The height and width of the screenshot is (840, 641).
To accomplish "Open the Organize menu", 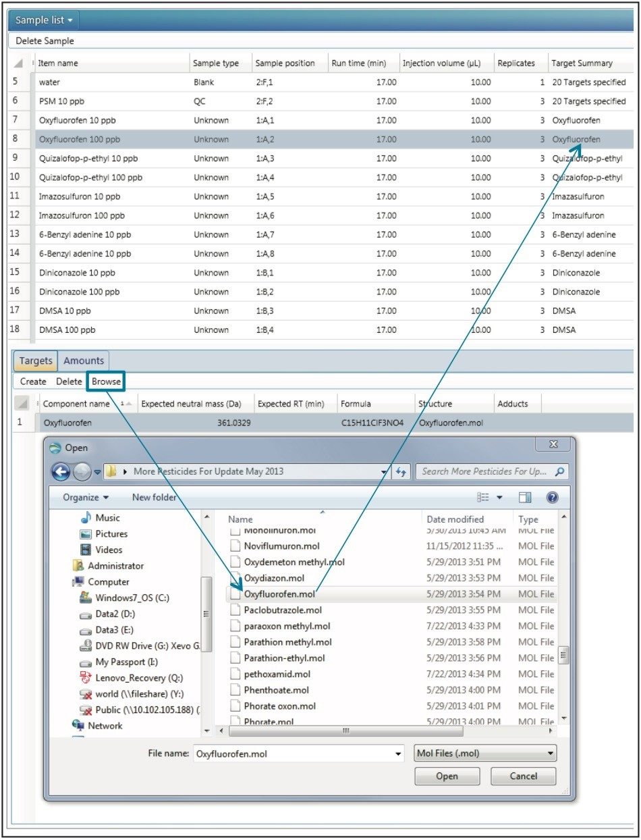I will coord(86,498).
